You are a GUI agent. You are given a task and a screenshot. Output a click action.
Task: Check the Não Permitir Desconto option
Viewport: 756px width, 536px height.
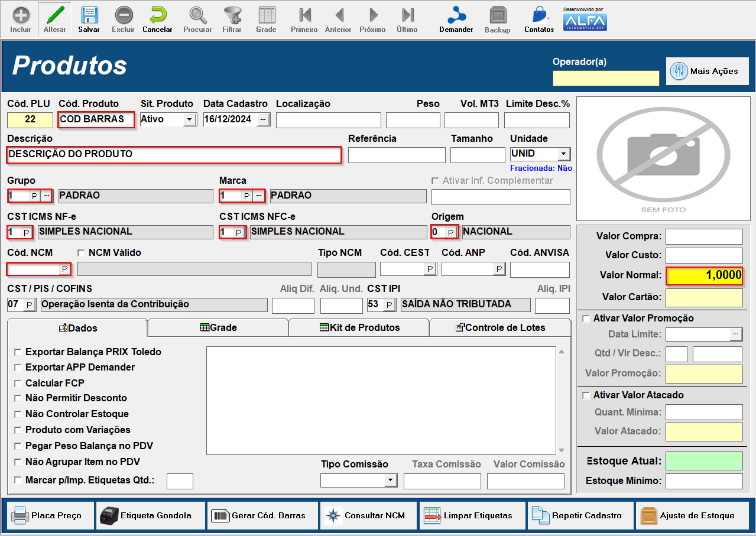[18, 398]
